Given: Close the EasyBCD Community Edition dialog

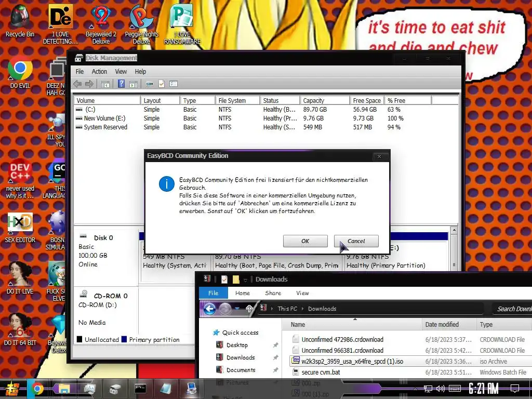Looking at the screenshot, I should click(x=379, y=156).
